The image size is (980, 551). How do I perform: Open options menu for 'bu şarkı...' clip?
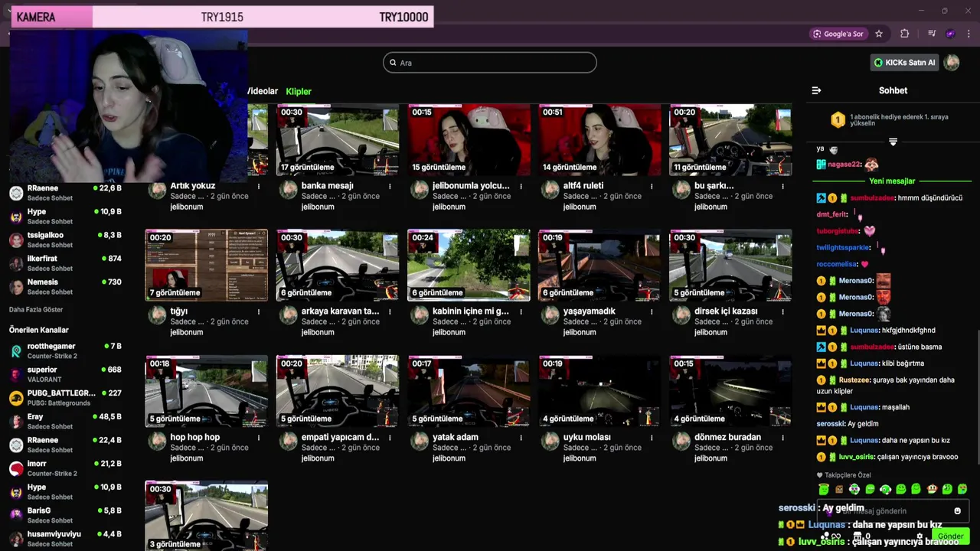[x=782, y=186]
